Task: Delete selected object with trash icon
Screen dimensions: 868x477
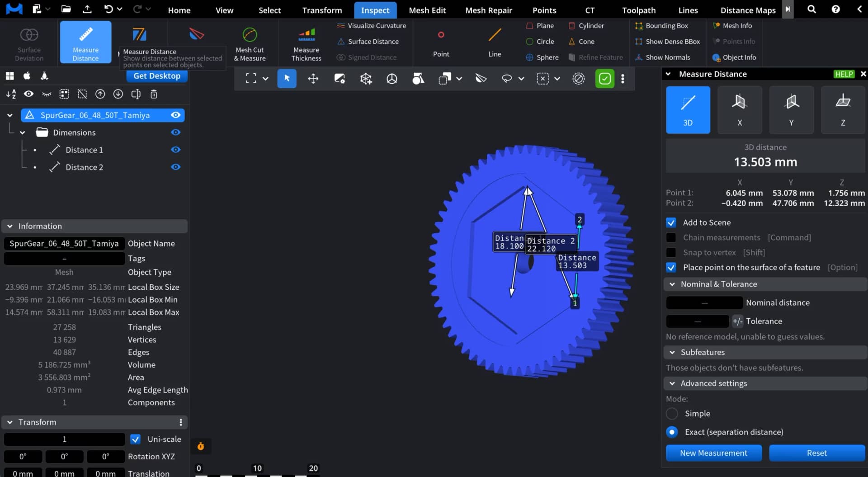Action: coord(154,94)
